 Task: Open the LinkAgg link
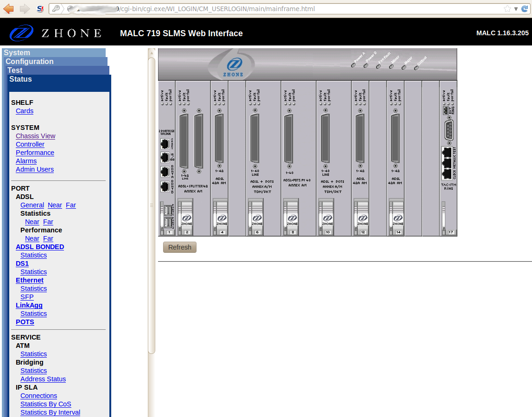(x=29, y=305)
